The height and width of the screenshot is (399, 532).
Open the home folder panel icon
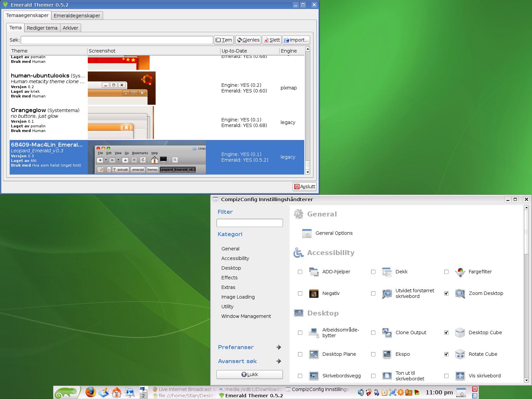(116, 393)
